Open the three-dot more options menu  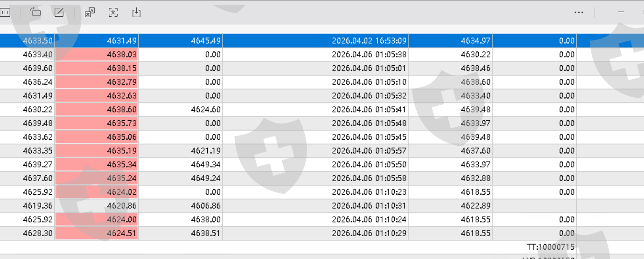(579, 13)
